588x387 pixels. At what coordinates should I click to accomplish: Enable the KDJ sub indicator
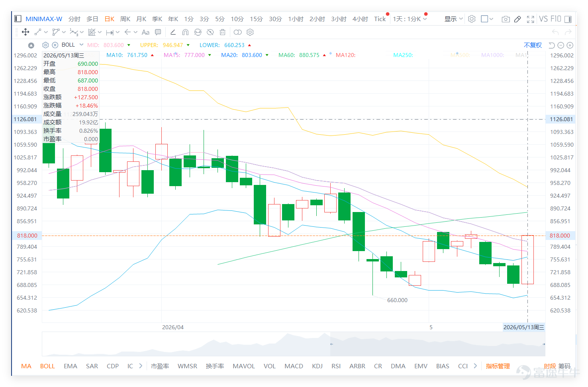[317, 366]
